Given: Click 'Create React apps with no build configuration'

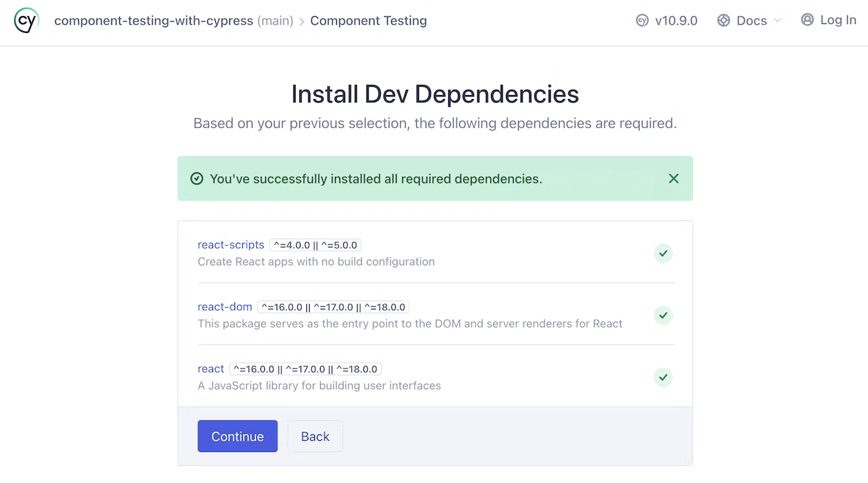Looking at the screenshot, I should (x=316, y=262).
